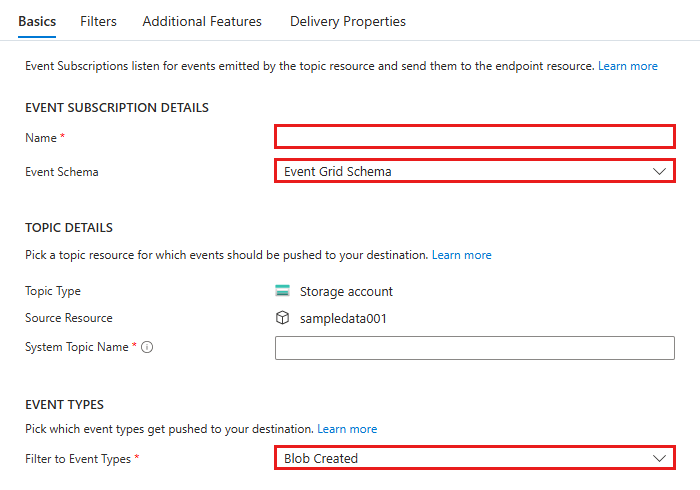The height and width of the screenshot is (490, 700).
Task: Expand the Filter to Event Types chevron
Action: tap(659, 458)
